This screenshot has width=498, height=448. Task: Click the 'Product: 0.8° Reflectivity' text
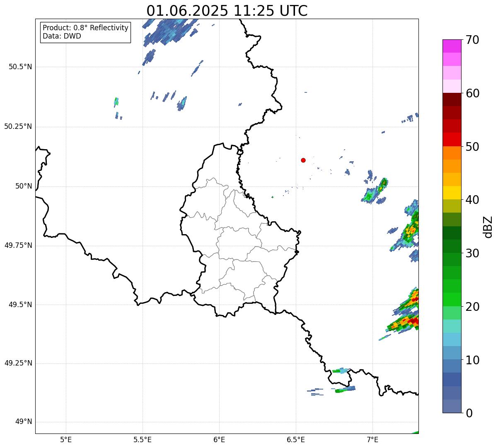tap(86, 28)
